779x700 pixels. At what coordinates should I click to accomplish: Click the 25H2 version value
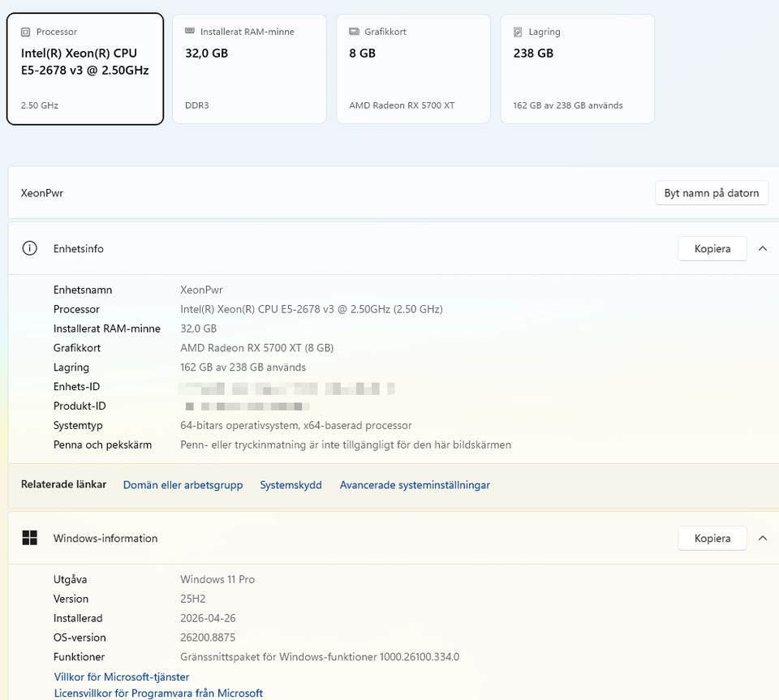coord(193,599)
